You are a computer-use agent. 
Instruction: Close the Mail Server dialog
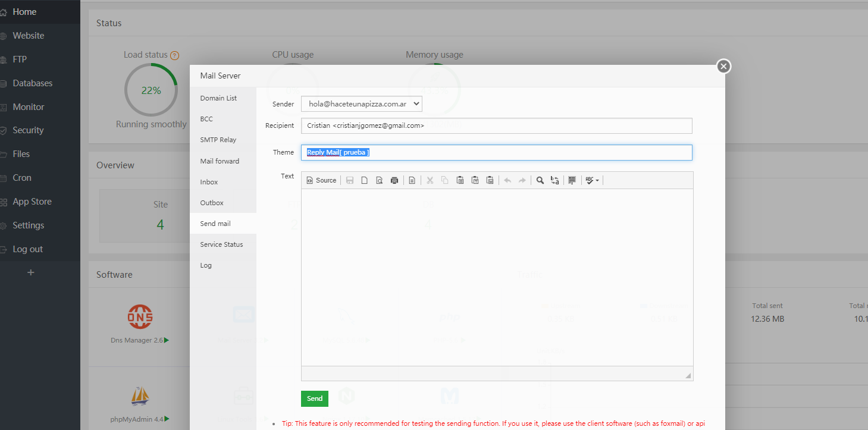tap(723, 66)
